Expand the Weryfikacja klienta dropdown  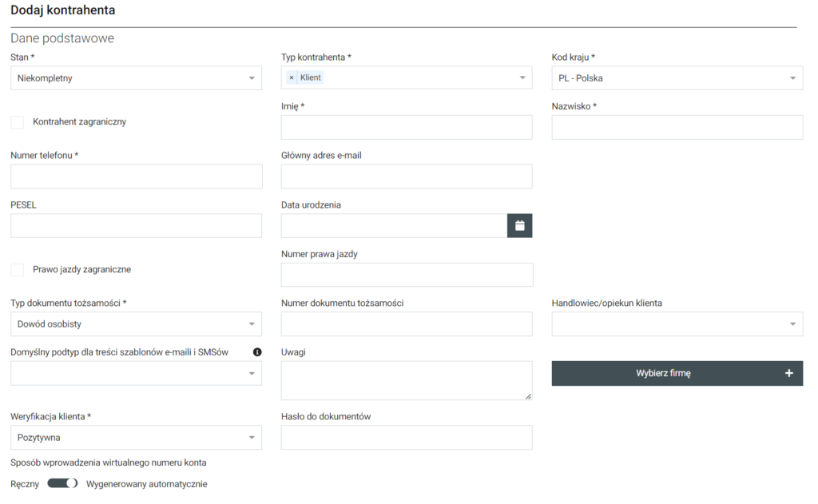click(136, 438)
